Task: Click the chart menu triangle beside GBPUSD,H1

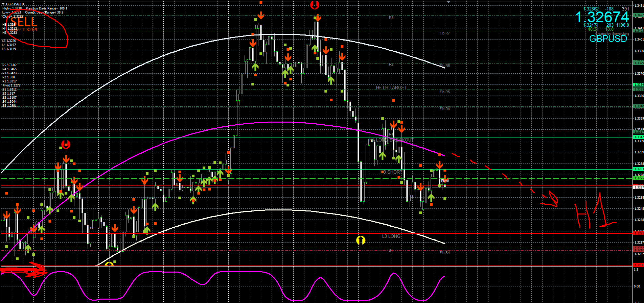Action: 3,4
